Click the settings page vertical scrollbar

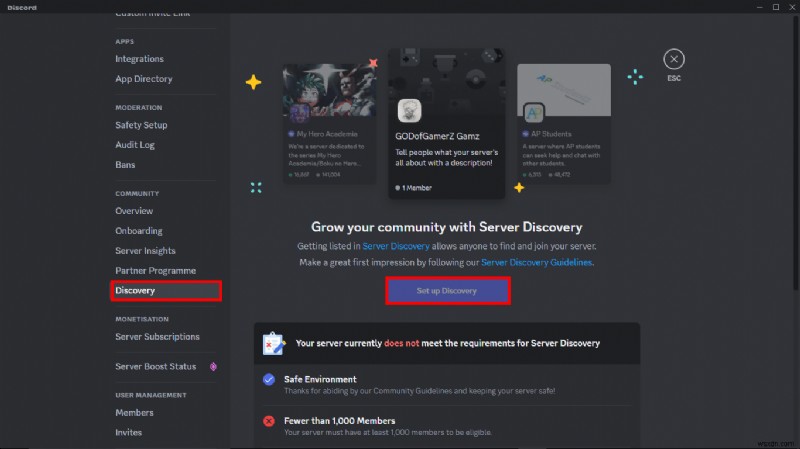point(795,153)
